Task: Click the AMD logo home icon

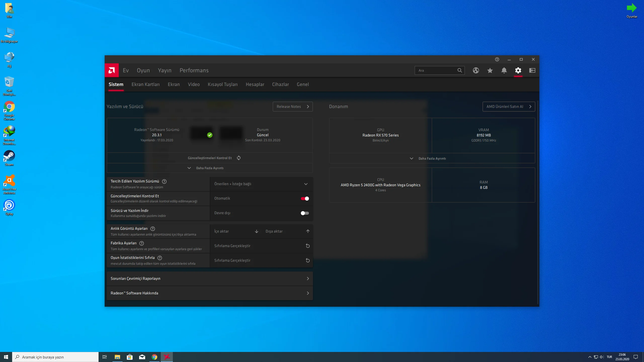Action: [111, 70]
